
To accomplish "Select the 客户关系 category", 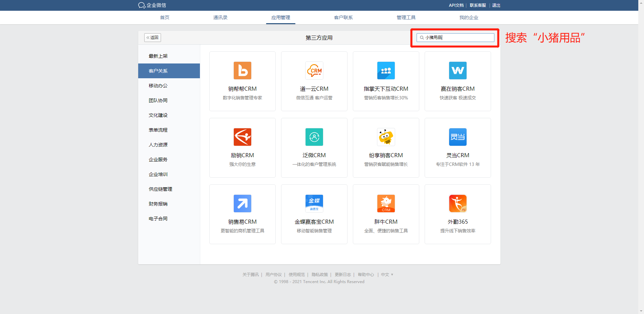I will [169, 71].
